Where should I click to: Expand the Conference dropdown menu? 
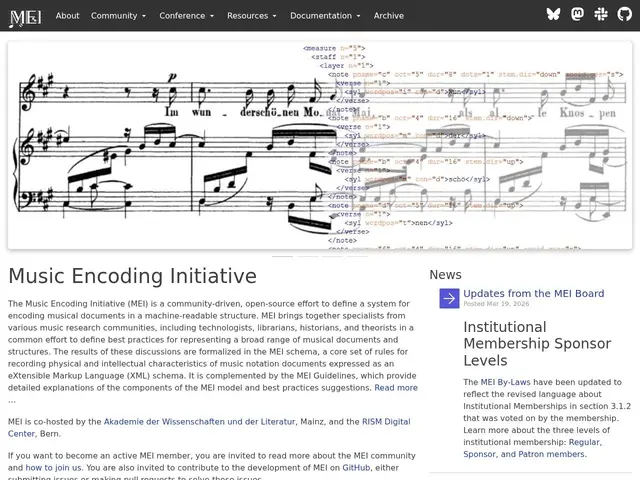[186, 16]
